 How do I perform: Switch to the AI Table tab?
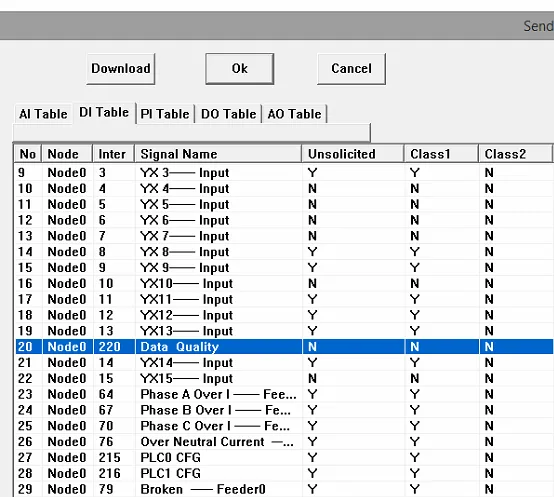[x=43, y=114]
